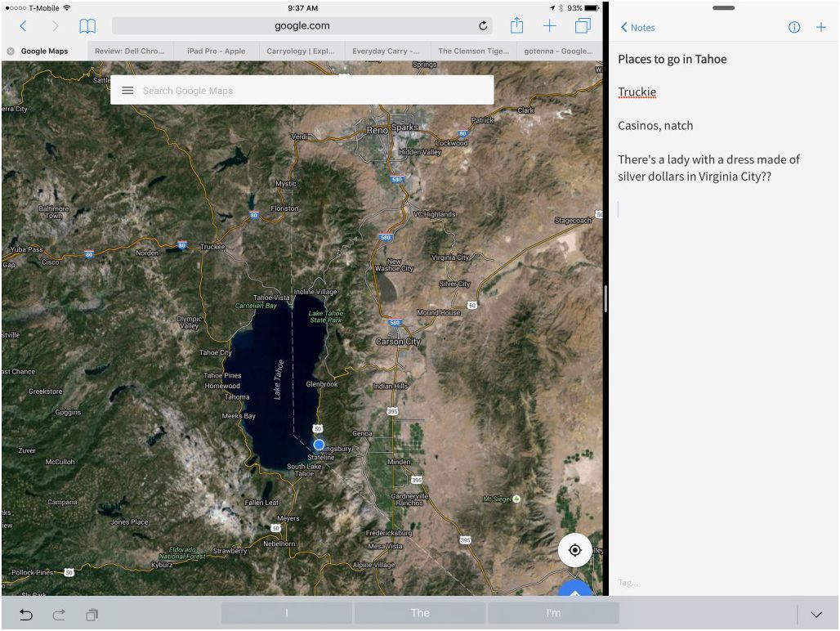
Task: Switch to iPad Pro - Apple tab
Action: 216,51
